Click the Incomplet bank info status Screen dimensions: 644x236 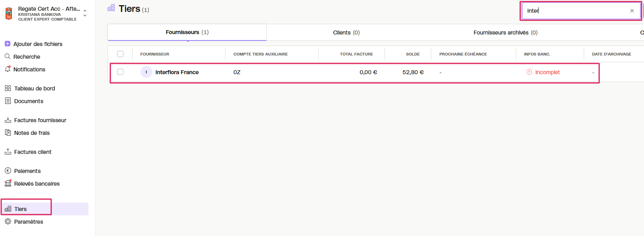(548, 72)
